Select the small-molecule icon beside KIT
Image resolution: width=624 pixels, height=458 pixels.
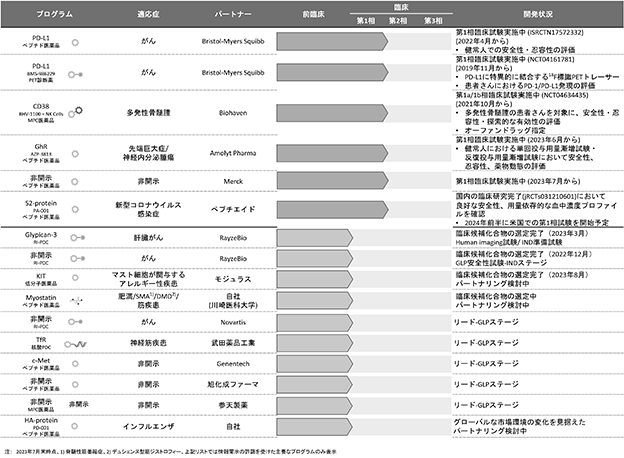coord(75,278)
